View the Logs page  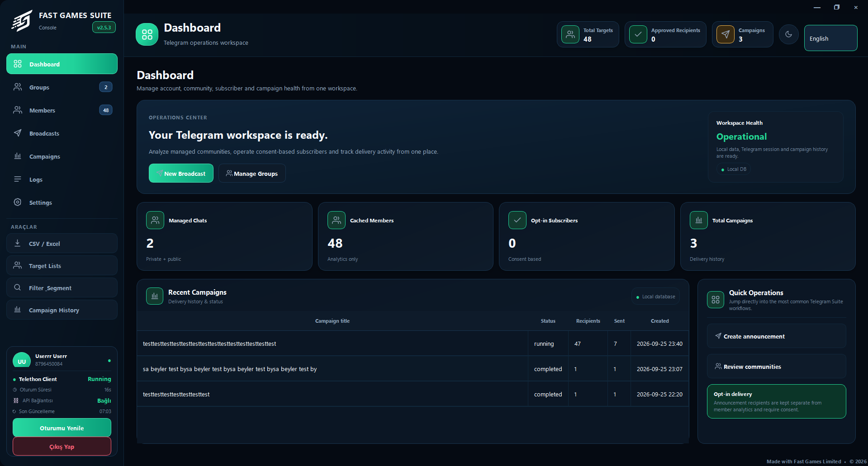(62, 179)
